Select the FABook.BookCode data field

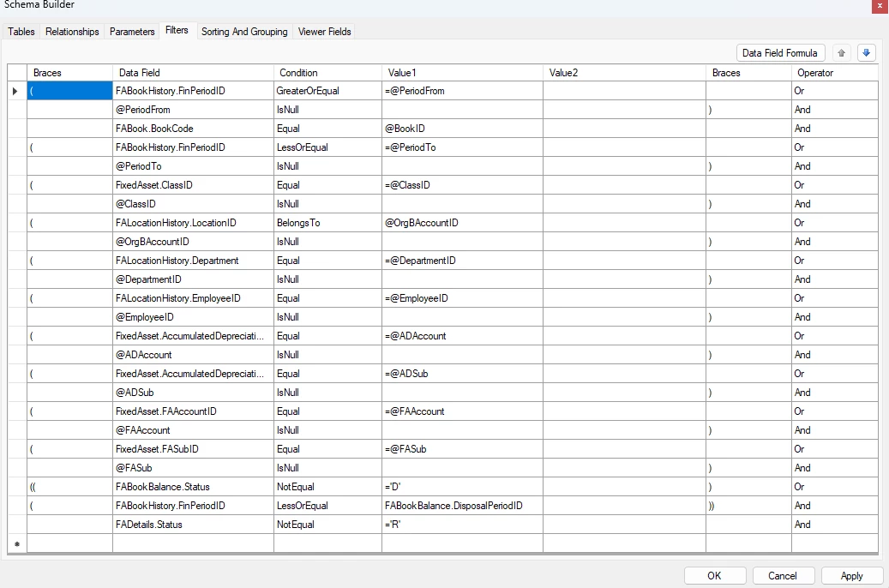(x=193, y=129)
